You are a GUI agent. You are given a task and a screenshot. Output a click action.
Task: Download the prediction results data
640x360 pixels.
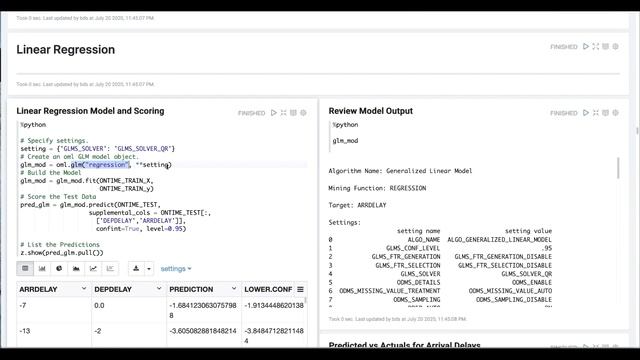(136, 268)
